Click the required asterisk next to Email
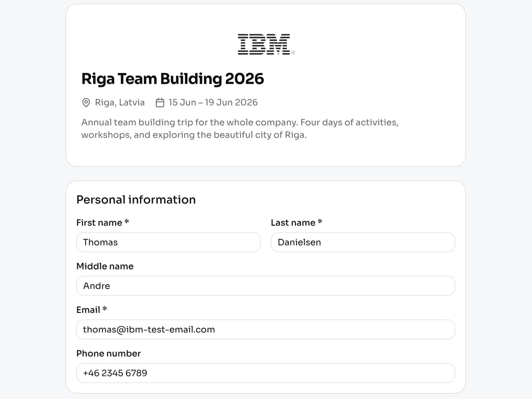Image resolution: width=532 pixels, height=399 pixels. pyautogui.click(x=105, y=309)
